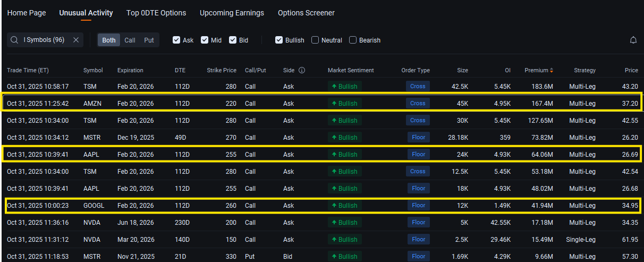Screen dimensions: 644x262
Task: Disable the Bullish sentiment checkbox
Action: 279,40
